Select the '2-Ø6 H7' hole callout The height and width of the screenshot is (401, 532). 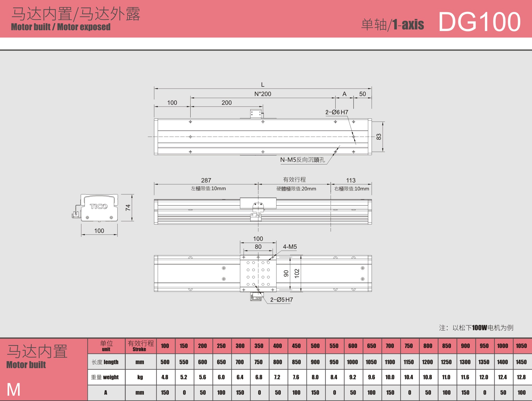tap(337, 112)
